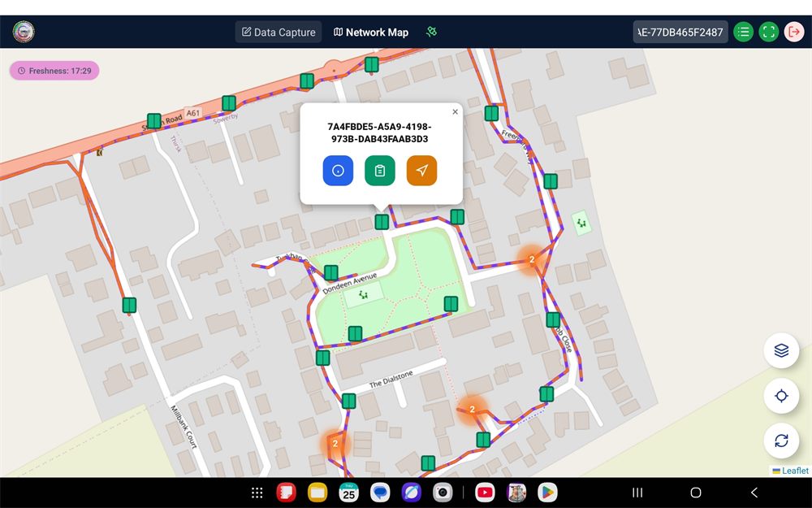
Task: Close the marker popup
Action: click(x=455, y=111)
